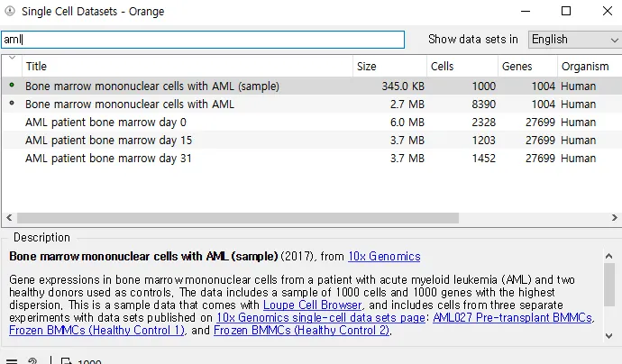Open the hamburger menu in status bar

click(11, 360)
